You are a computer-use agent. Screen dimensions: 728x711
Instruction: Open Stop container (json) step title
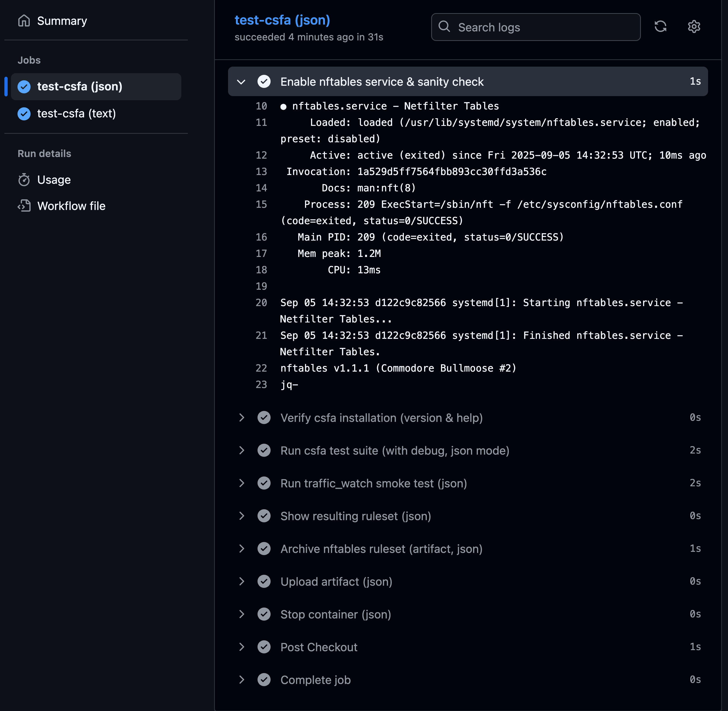[335, 615]
